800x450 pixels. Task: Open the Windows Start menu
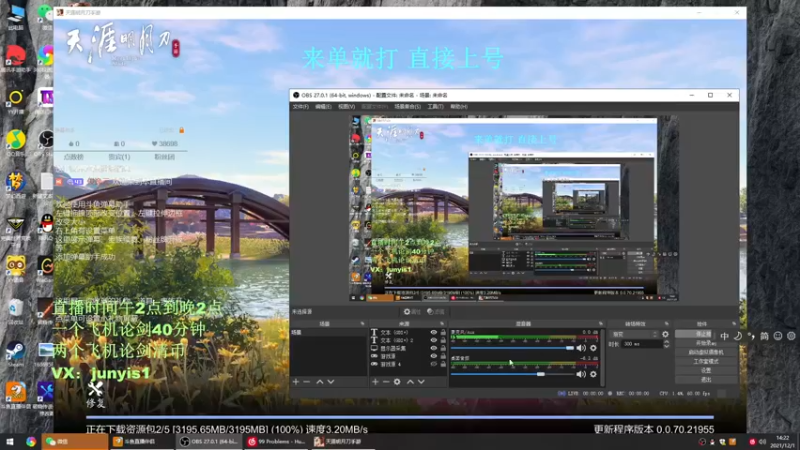point(9,441)
